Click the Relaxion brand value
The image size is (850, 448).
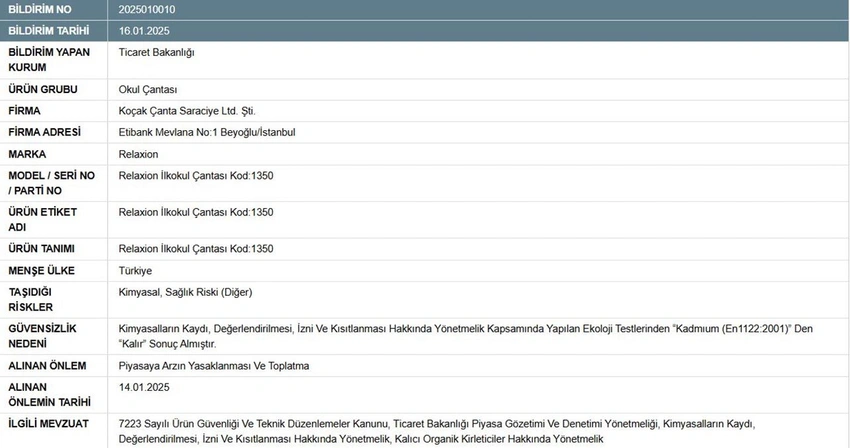[139, 154]
